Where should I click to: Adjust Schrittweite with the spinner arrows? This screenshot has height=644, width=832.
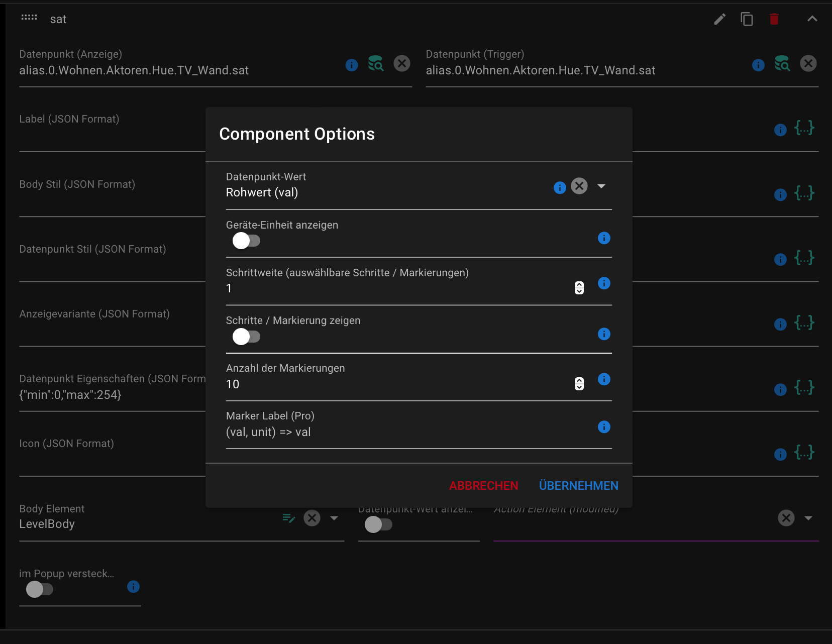(x=579, y=288)
